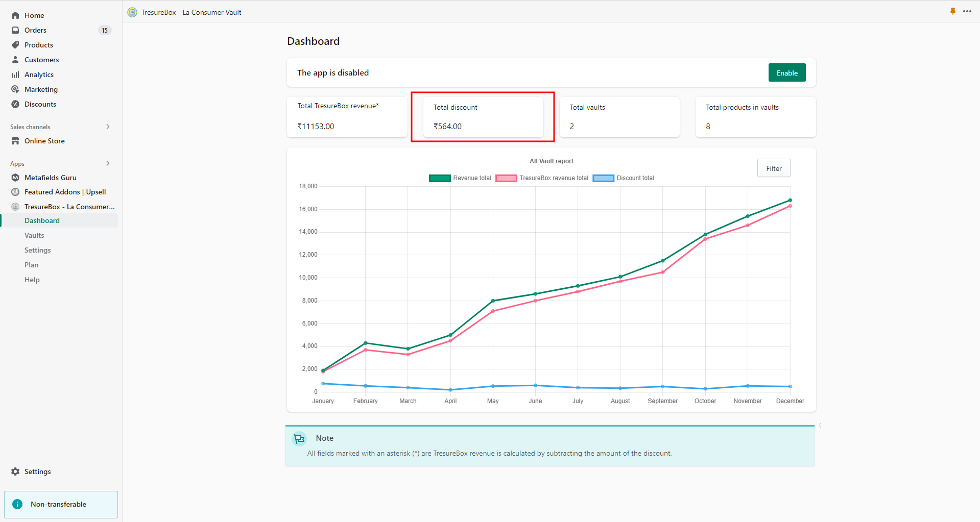This screenshot has height=522, width=980.
Task: Click the Non-transferable info icon
Action: click(17, 504)
